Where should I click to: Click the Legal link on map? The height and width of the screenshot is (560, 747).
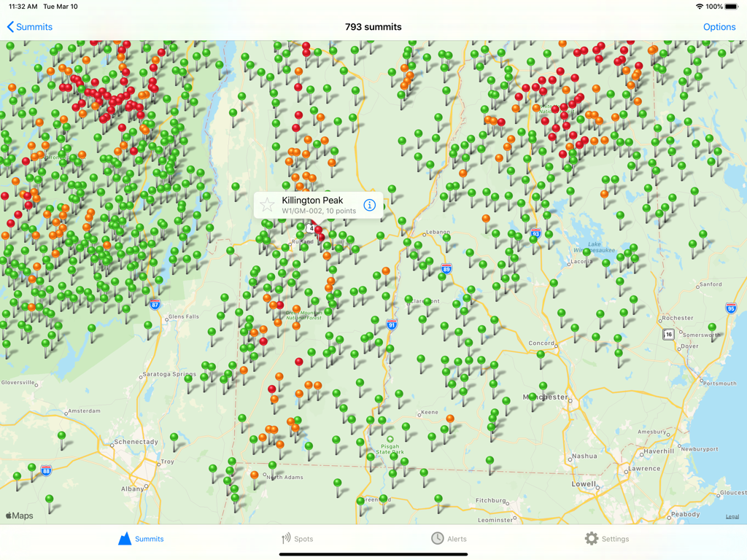click(732, 517)
